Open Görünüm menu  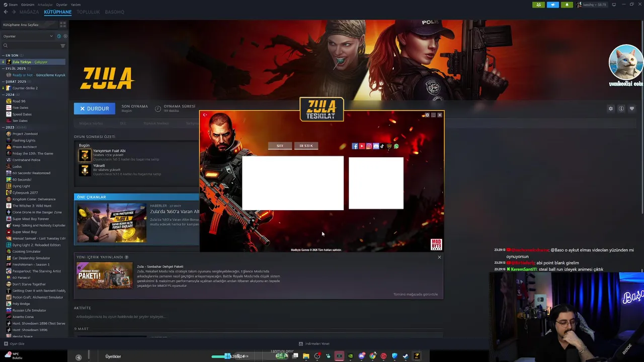28,5
